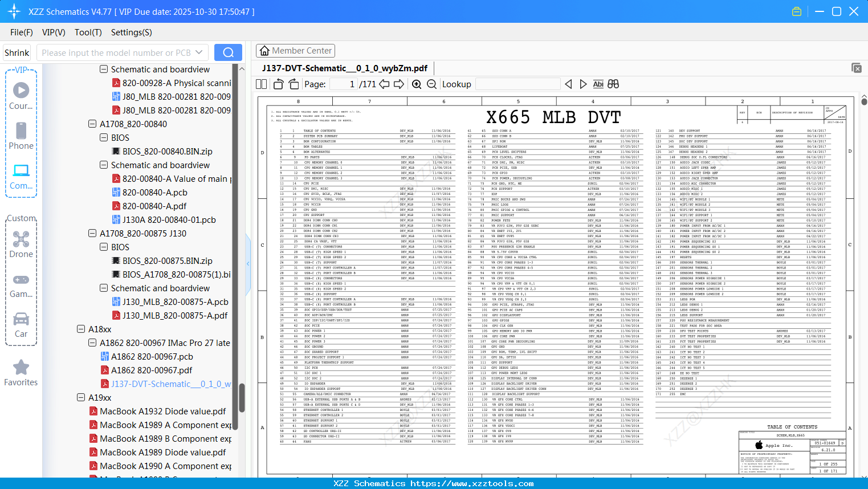This screenshot has height=489, width=868.
Task: Click the PDF viewer vertical scrollbar
Action: [864, 101]
